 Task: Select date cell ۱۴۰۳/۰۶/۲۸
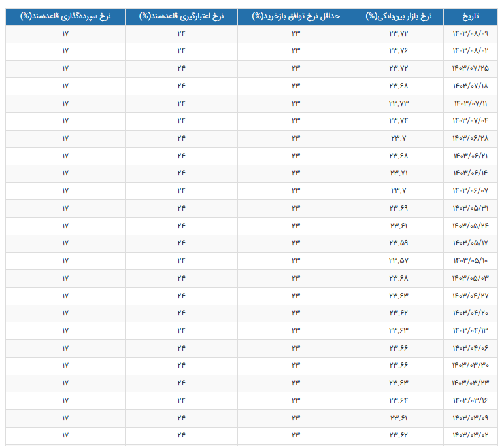tap(470, 138)
